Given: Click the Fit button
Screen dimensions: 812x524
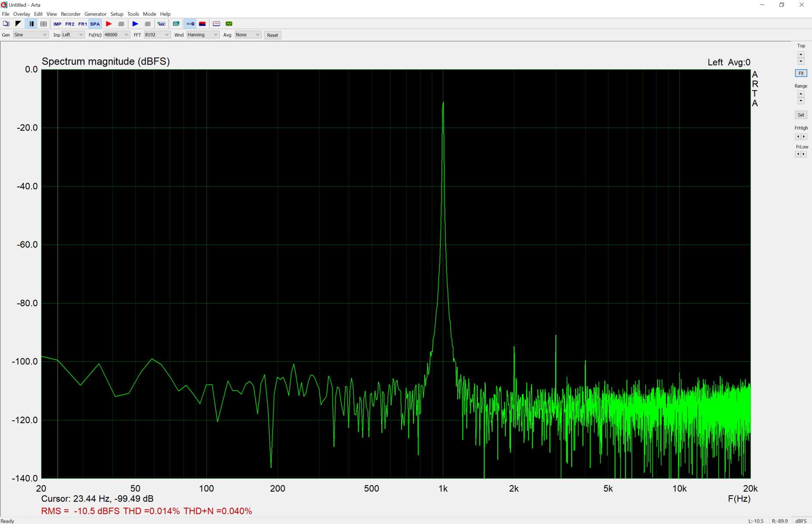Looking at the screenshot, I should 801,73.
